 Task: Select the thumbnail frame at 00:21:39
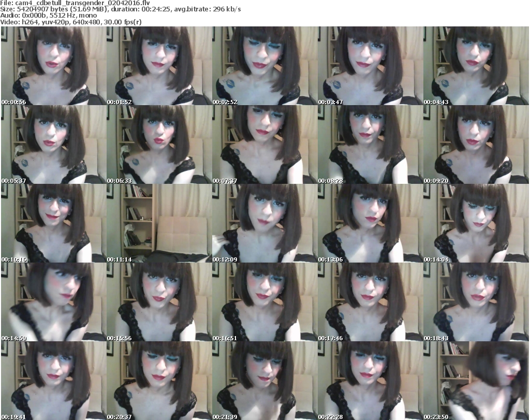pos(264,381)
